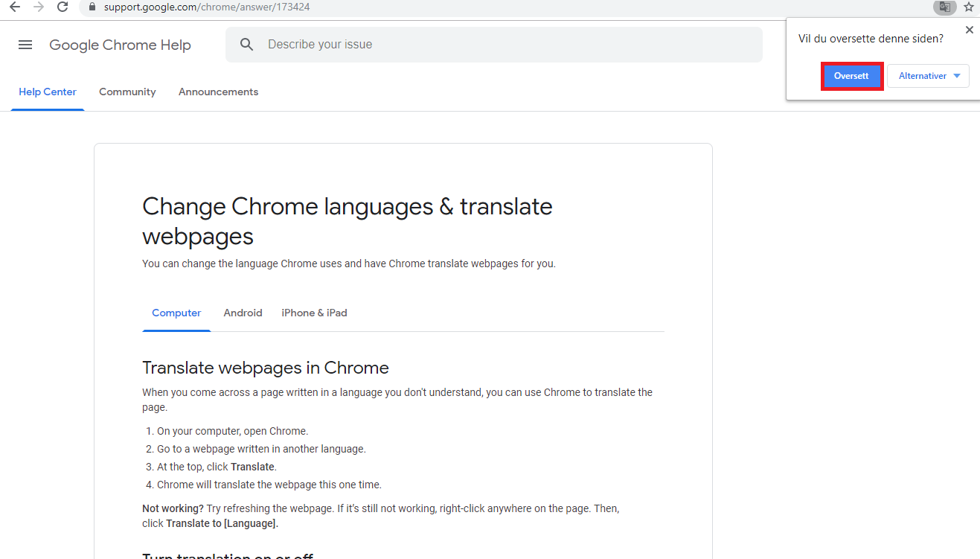Select the Help Center tab
Screen dimensions: 980x559
click(x=48, y=92)
